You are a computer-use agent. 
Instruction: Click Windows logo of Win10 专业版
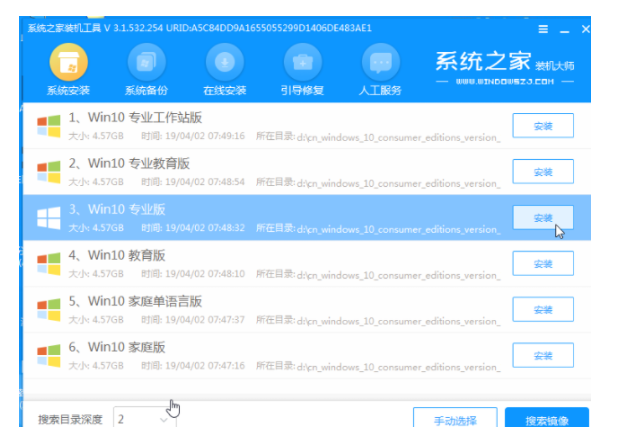[49, 218]
